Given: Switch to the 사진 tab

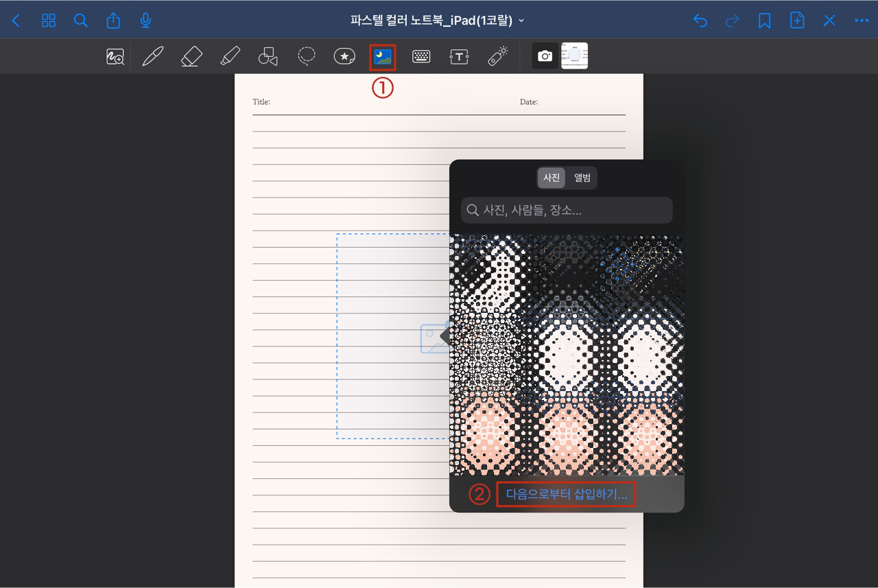Looking at the screenshot, I should 551,178.
